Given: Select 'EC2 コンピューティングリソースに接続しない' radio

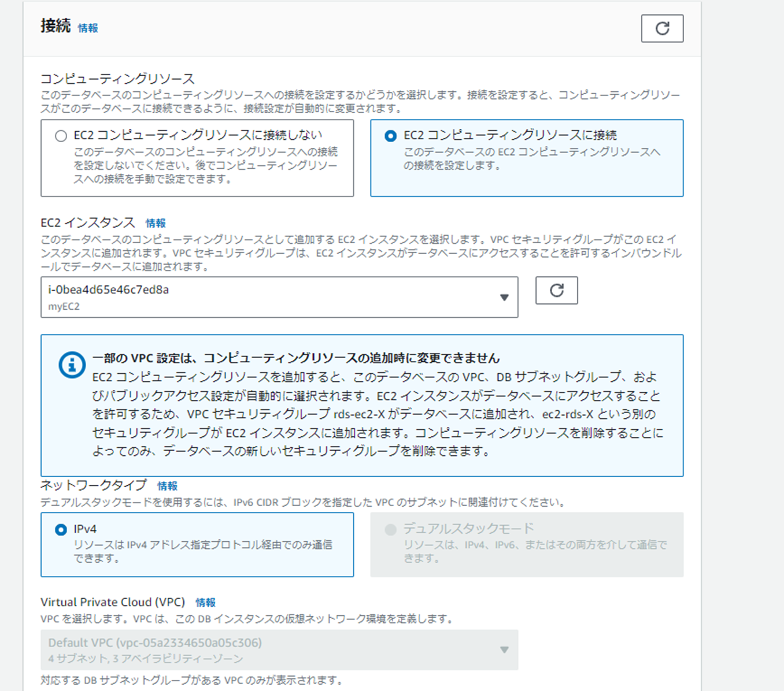Looking at the screenshot, I should (61, 136).
